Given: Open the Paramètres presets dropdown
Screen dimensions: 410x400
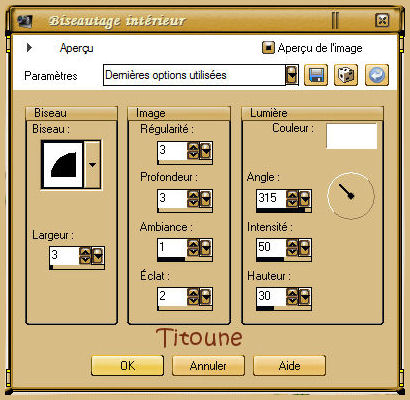Looking at the screenshot, I should [x=292, y=75].
